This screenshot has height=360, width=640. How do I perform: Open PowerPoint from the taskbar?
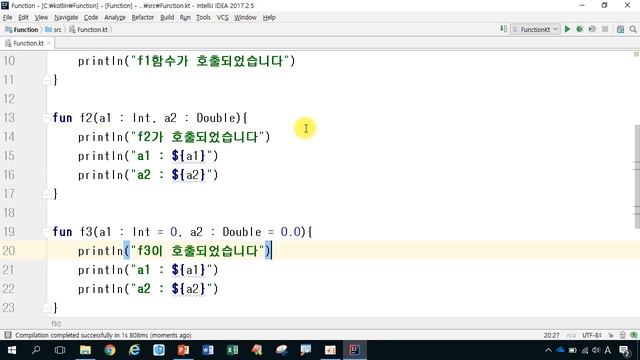pyautogui.click(x=183, y=350)
